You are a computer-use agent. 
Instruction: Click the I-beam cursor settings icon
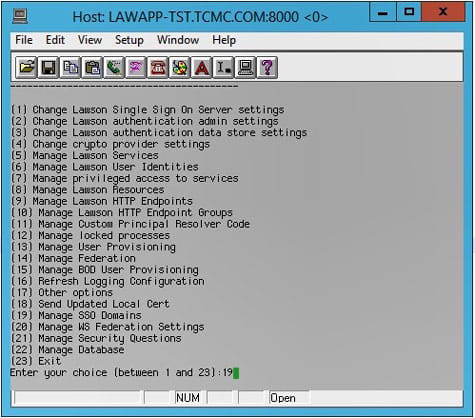coord(223,68)
